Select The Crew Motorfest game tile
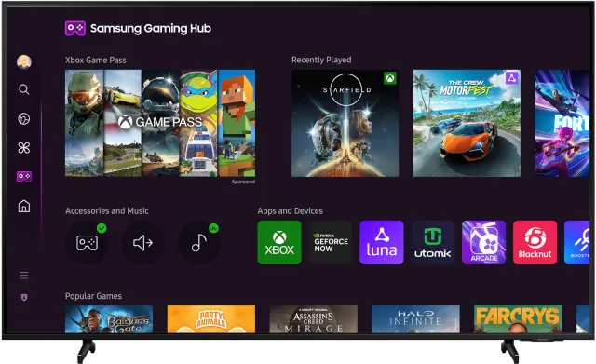This screenshot has width=596, height=364. coord(467,123)
